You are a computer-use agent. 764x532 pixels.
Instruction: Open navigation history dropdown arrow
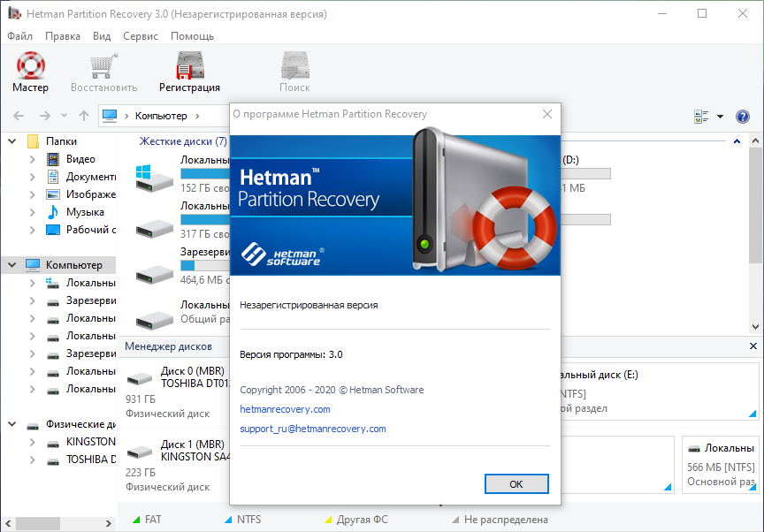click(64, 116)
